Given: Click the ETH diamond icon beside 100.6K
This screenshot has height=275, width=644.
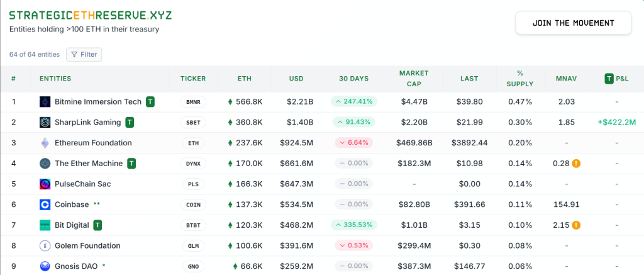Looking at the screenshot, I should point(230,246).
